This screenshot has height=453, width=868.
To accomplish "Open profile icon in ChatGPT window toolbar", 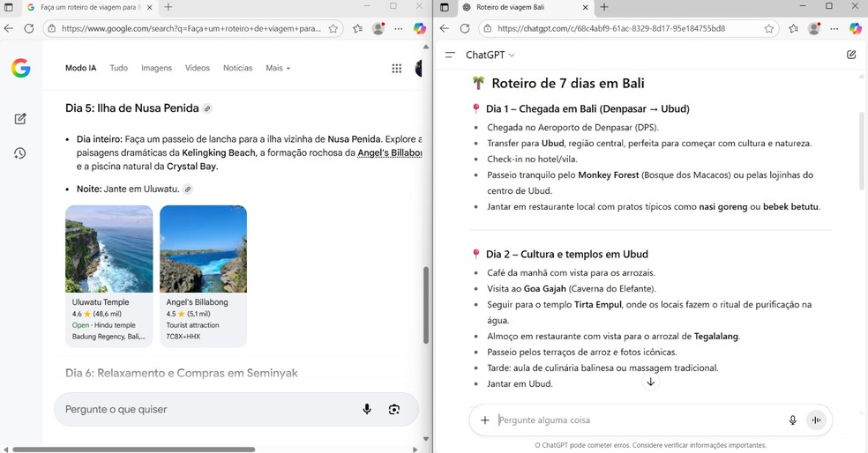I will pos(814,29).
